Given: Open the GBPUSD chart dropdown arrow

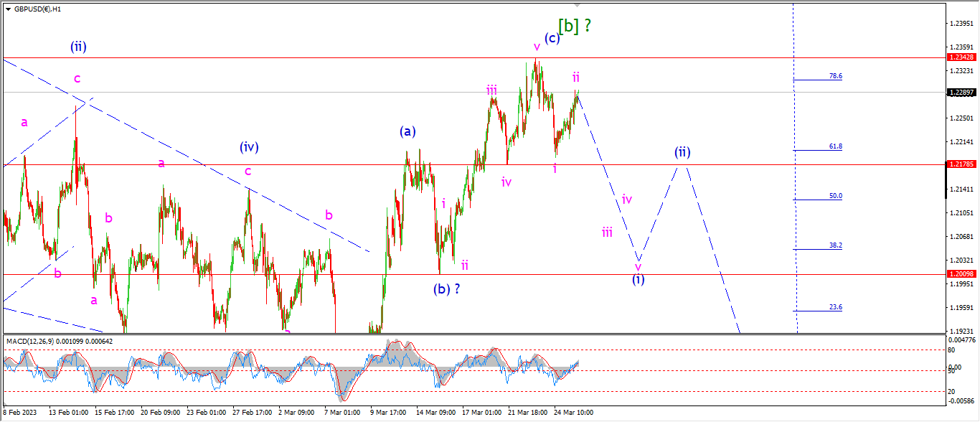Looking at the screenshot, I should point(8,9).
